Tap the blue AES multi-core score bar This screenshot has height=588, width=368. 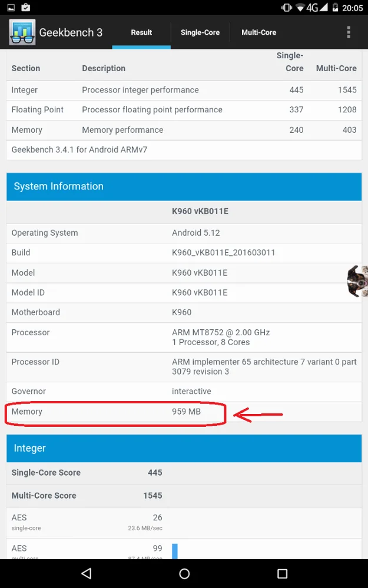pyautogui.click(x=174, y=551)
